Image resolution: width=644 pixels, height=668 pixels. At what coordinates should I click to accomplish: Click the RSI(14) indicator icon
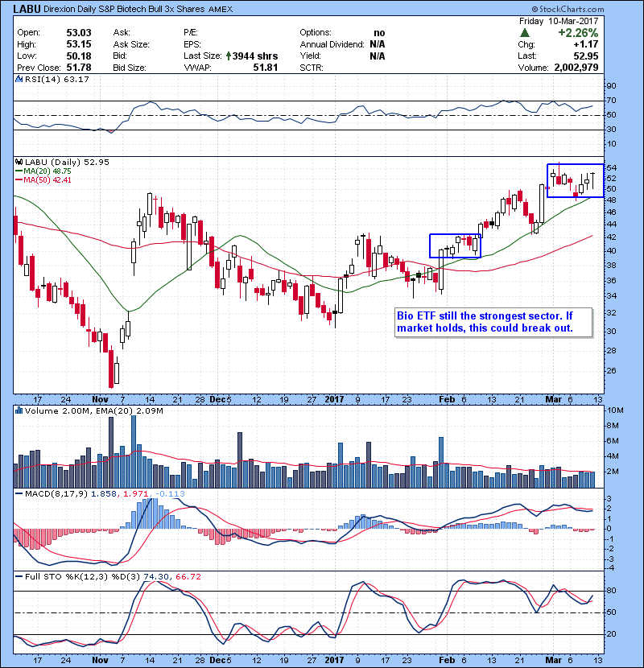19,79
